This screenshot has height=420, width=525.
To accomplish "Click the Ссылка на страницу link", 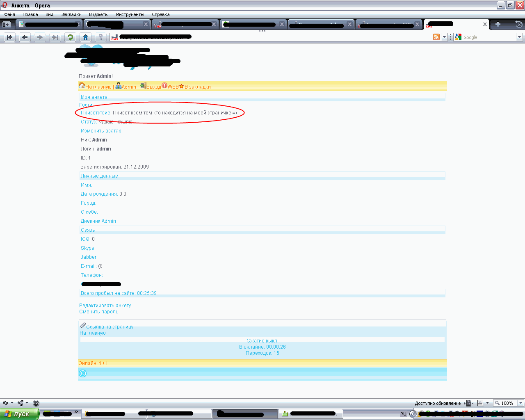I will coord(110,327).
